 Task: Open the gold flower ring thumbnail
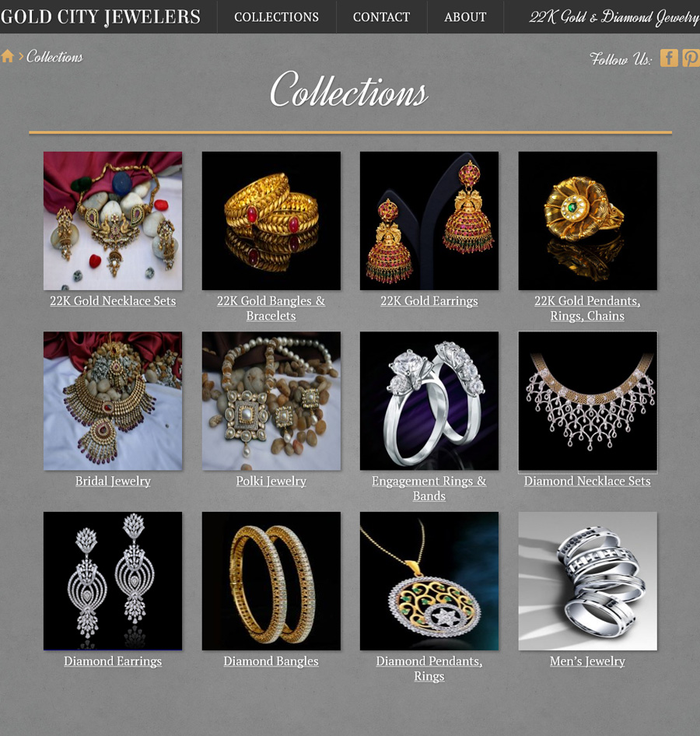click(587, 221)
